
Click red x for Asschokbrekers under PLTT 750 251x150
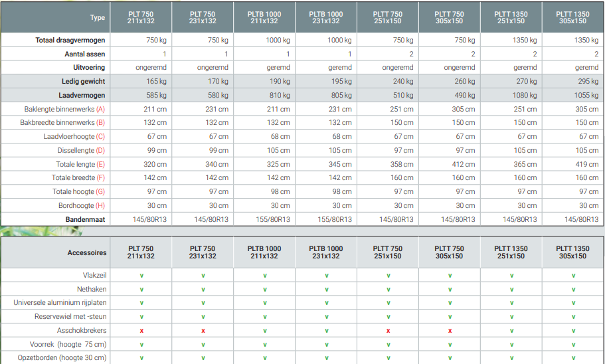388,331
